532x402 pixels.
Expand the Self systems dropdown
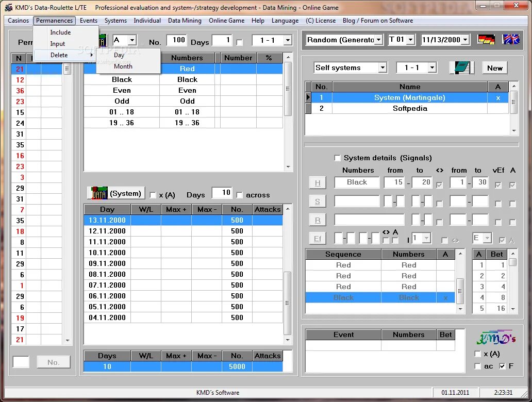tap(383, 68)
